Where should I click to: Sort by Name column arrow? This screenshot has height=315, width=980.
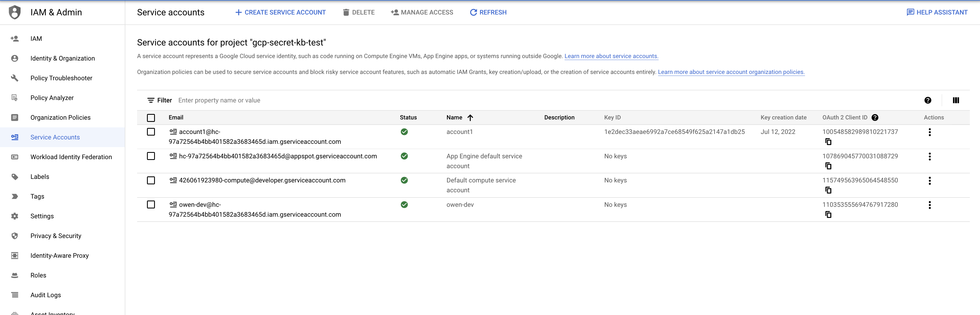click(470, 118)
